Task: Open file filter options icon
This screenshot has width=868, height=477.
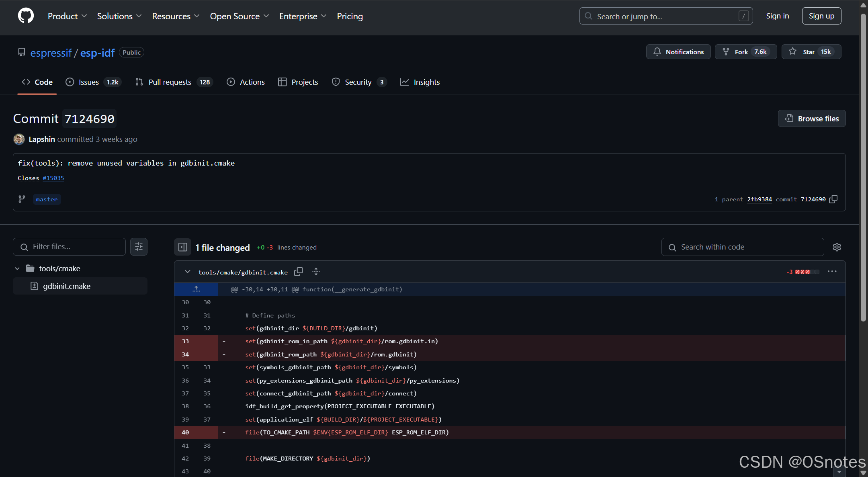Action: (x=139, y=247)
